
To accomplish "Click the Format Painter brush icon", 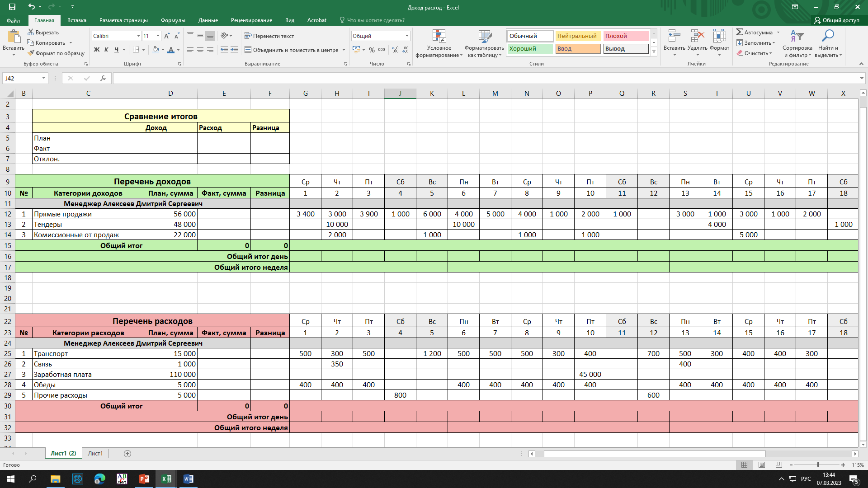I will pos(31,53).
